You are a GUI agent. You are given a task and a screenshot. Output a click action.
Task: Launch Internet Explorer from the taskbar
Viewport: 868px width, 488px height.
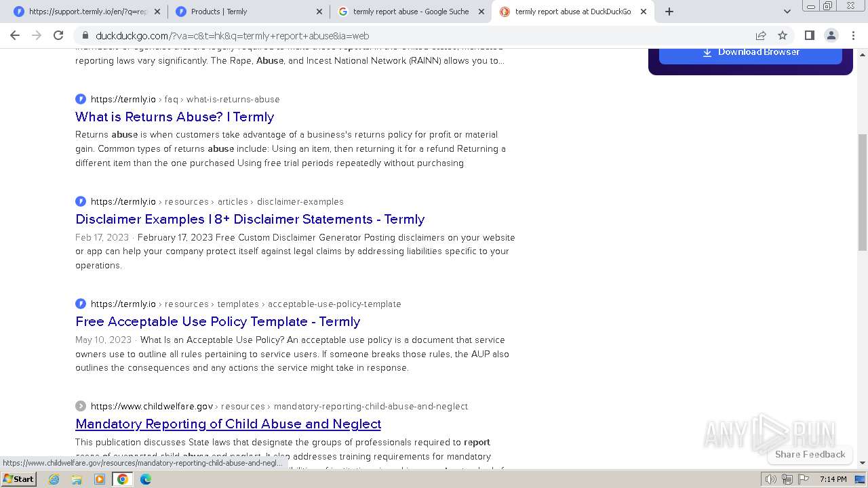tap(54, 479)
